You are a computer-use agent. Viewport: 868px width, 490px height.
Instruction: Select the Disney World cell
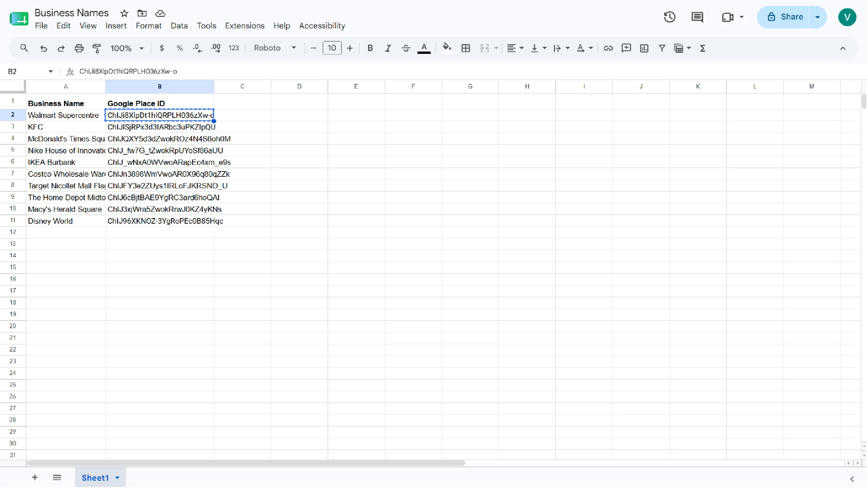[x=66, y=221]
